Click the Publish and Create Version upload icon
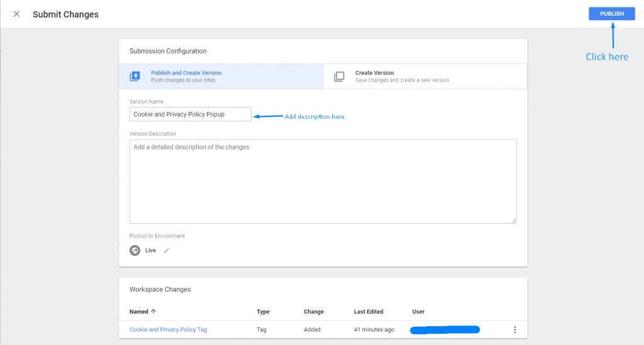The width and height of the screenshot is (644, 345). [x=135, y=76]
